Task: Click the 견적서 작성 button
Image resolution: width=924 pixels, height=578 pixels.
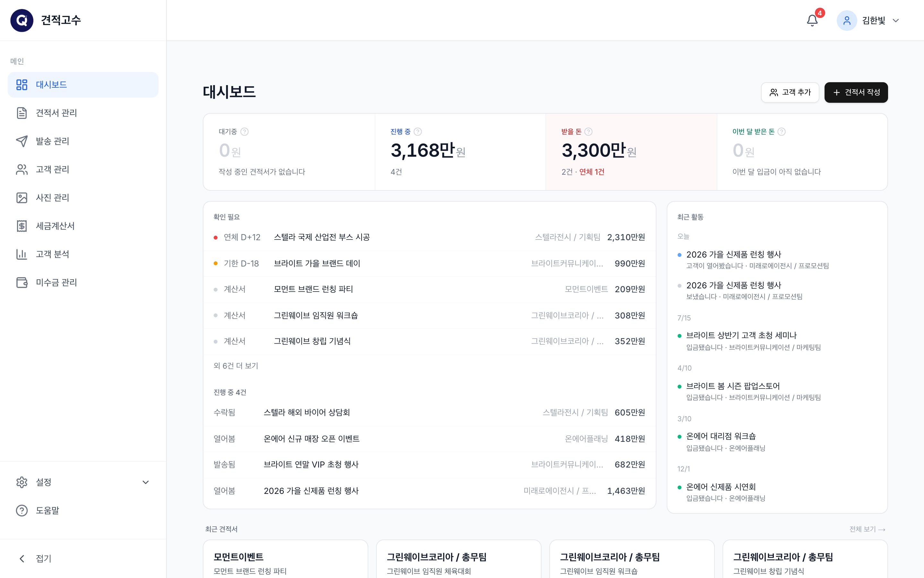Action: [856, 92]
